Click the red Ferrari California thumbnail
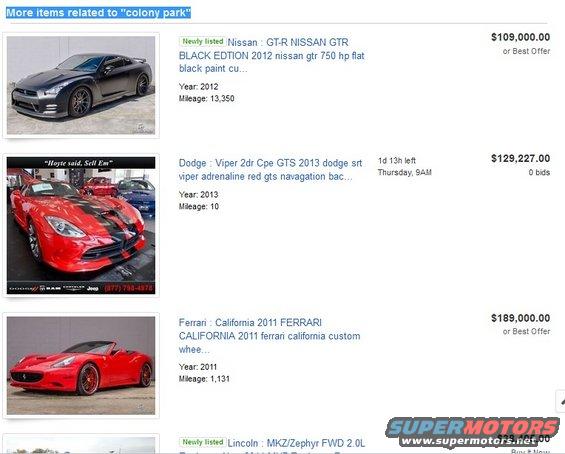 81,365
